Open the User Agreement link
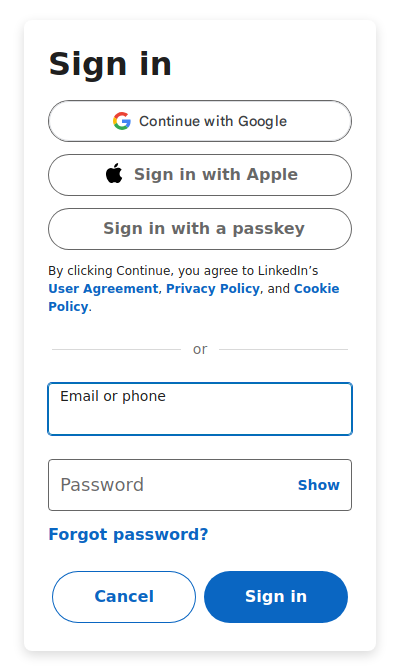 [x=103, y=289]
